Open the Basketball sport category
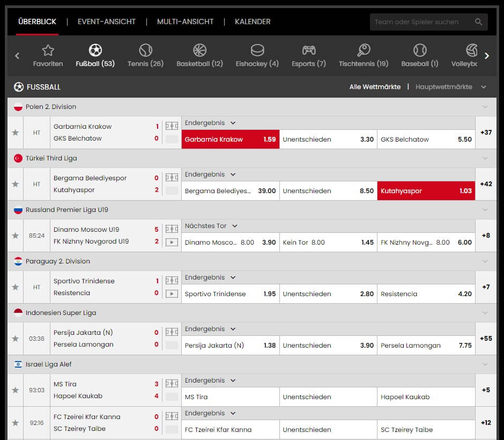This screenshot has width=504, height=440. click(199, 55)
